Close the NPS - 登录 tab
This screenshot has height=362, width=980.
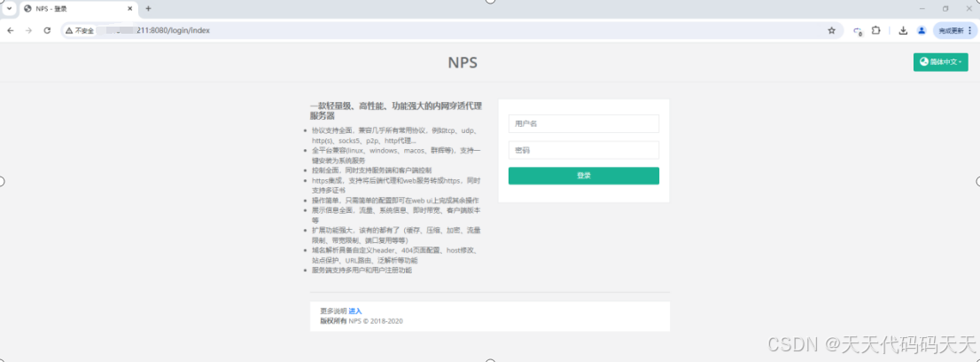(x=130, y=9)
